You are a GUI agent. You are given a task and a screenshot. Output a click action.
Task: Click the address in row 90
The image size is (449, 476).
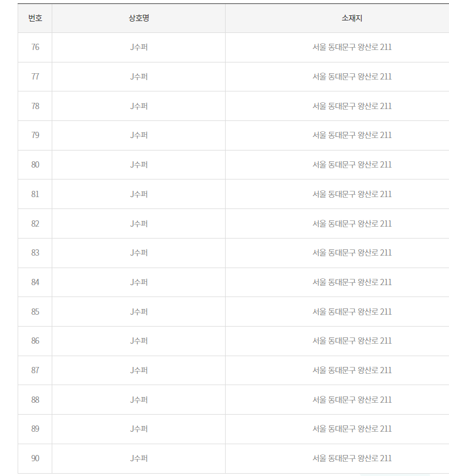352,458
